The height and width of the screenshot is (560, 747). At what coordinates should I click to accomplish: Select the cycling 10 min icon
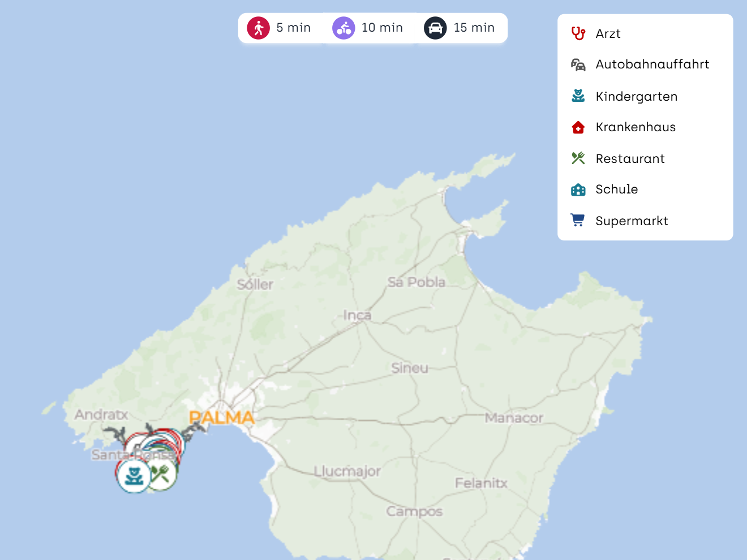coord(344,28)
